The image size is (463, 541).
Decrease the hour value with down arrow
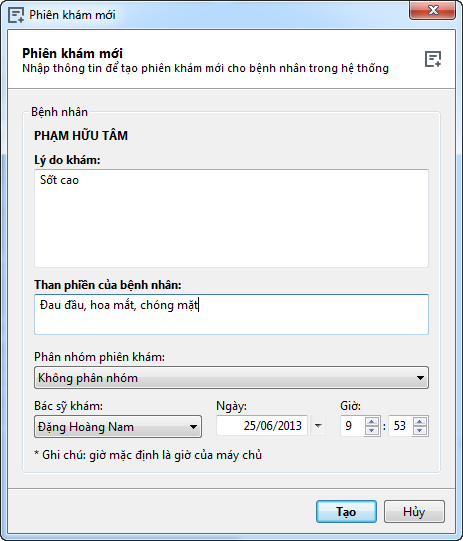click(372, 431)
